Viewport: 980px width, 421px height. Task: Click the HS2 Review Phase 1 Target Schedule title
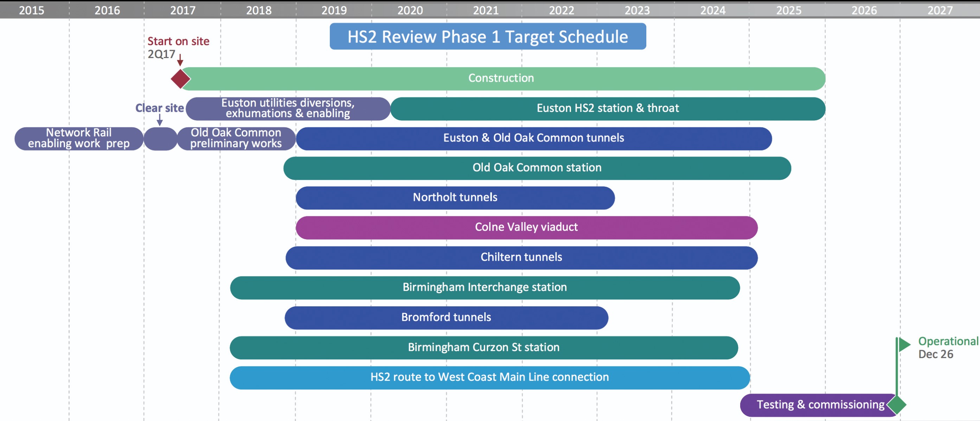coord(487,37)
